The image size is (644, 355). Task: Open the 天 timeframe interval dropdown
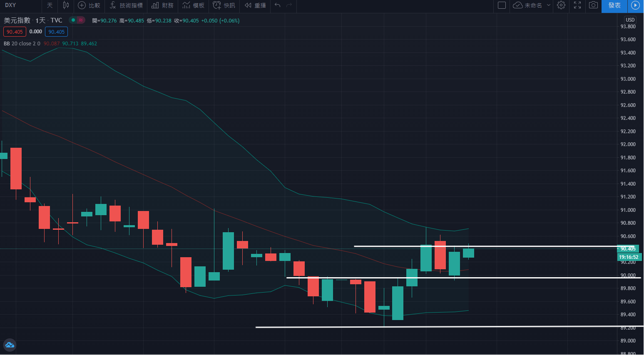50,5
